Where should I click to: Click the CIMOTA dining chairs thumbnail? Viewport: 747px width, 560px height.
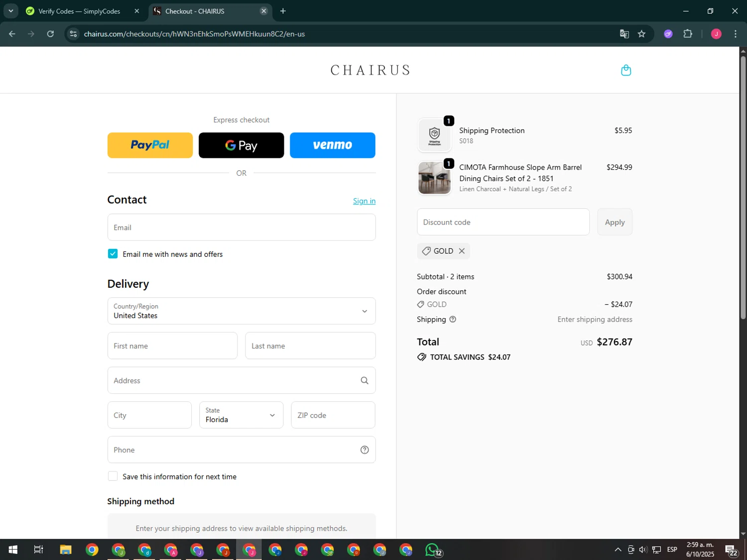(434, 178)
